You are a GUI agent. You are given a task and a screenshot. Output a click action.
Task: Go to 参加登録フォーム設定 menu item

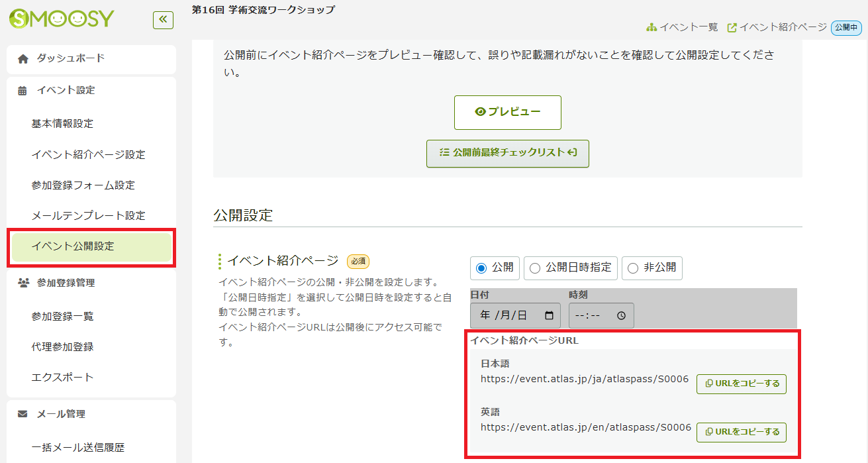[x=83, y=185]
